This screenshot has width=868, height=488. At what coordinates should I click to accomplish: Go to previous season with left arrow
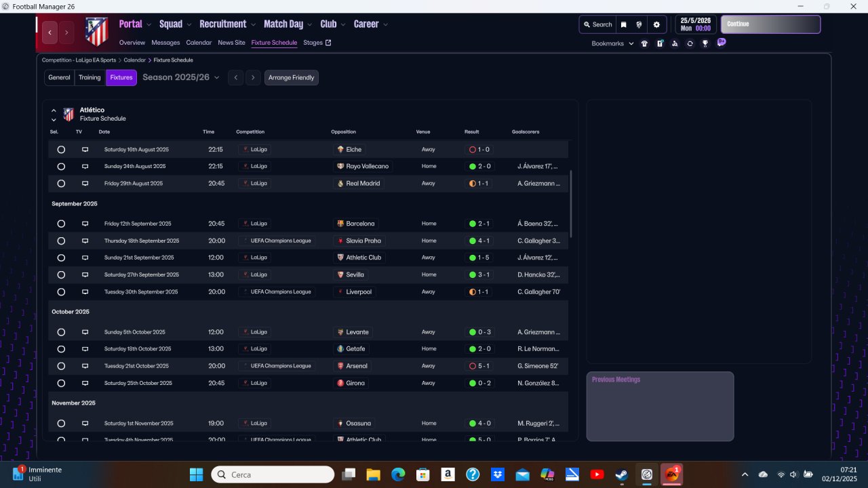point(235,77)
